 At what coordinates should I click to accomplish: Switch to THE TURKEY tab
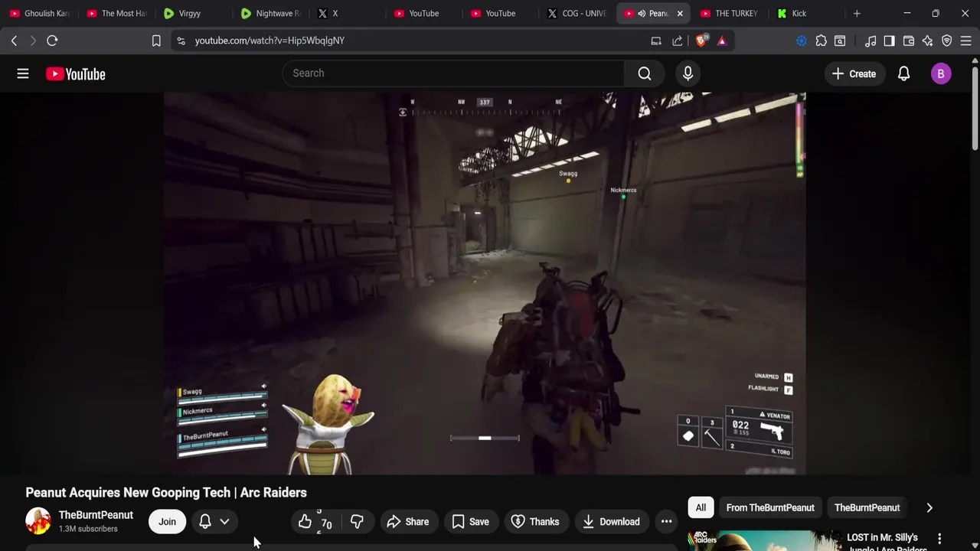(x=730, y=13)
